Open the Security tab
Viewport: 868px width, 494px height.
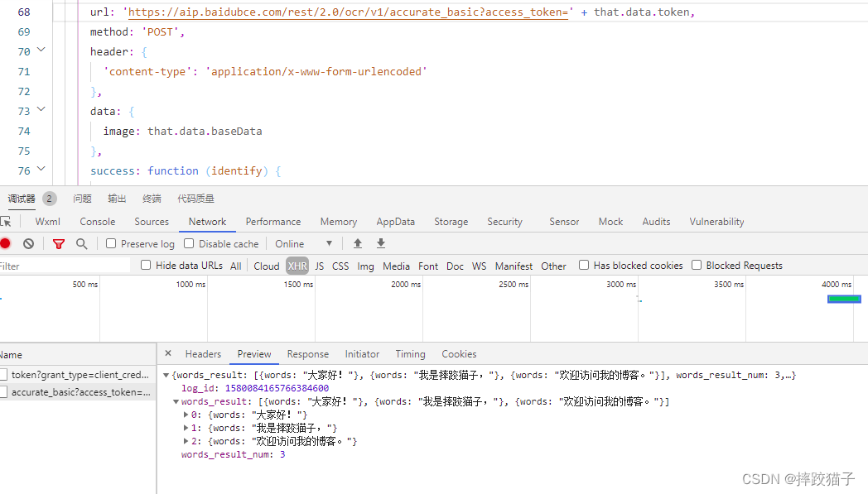[x=505, y=222]
